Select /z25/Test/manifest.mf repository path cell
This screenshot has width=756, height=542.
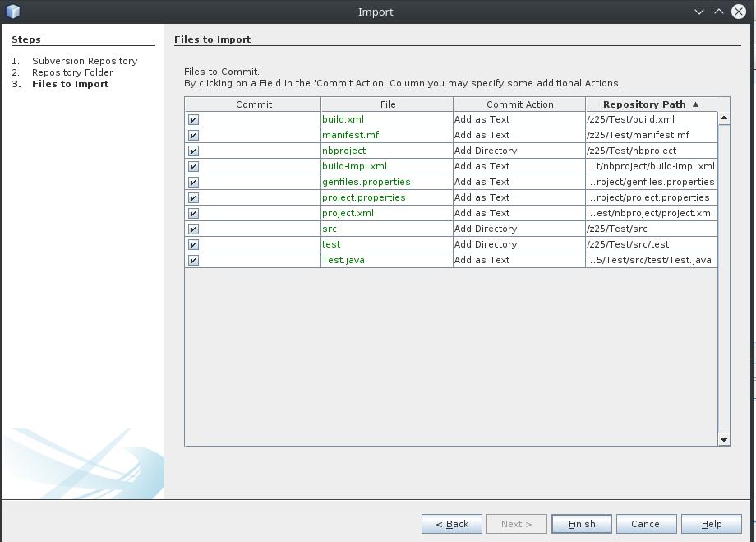pyautogui.click(x=651, y=135)
